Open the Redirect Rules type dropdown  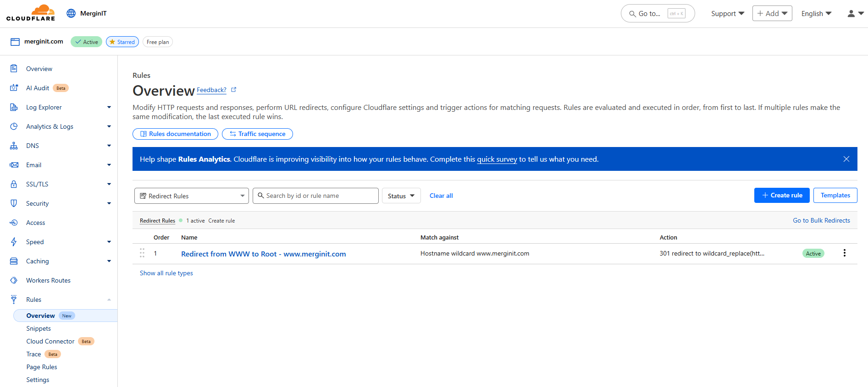[191, 196]
